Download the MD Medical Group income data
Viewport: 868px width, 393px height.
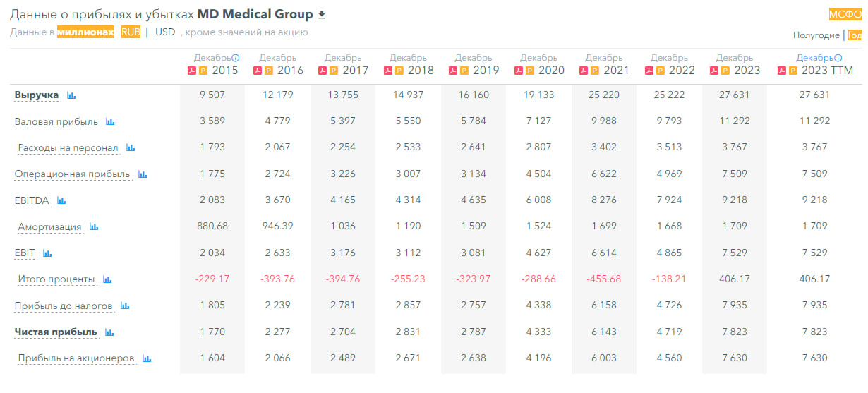click(323, 15)
